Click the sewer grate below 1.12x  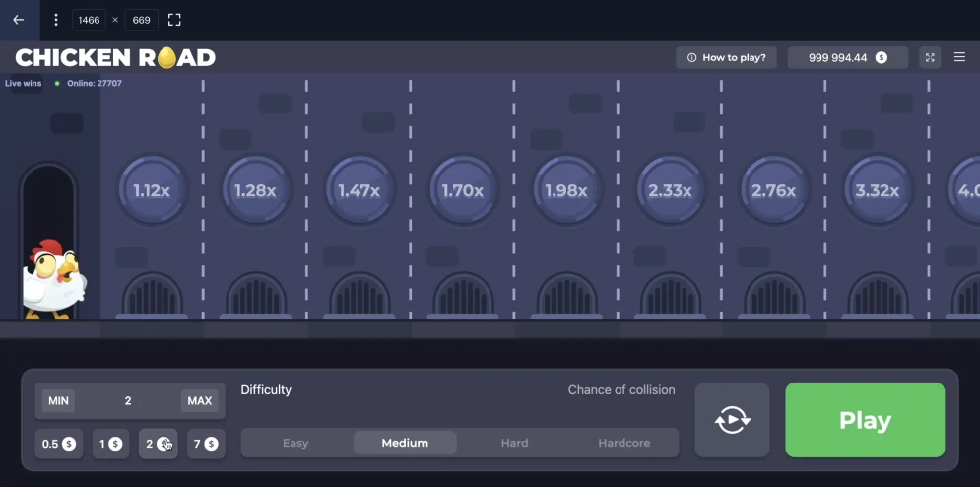(152, 295)
